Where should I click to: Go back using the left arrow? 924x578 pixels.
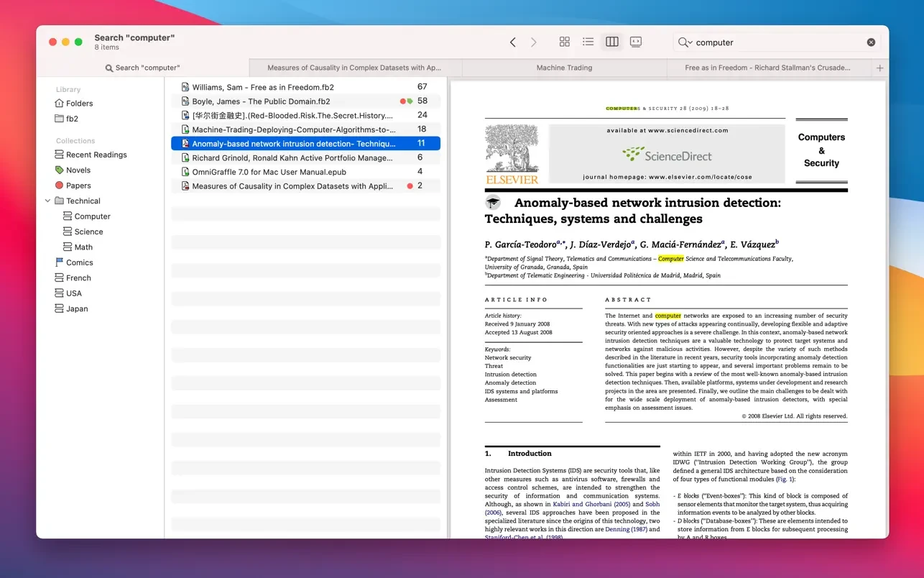click(512, 42)
